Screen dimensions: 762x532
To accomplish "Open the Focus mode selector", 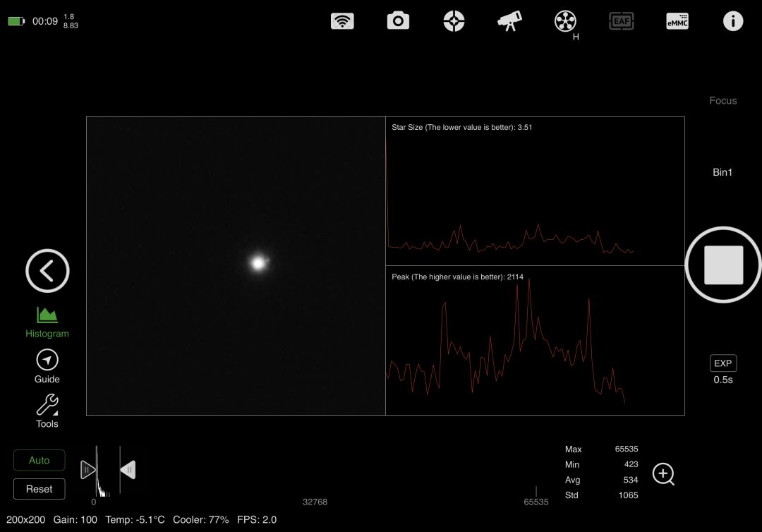I will [722, 101].
